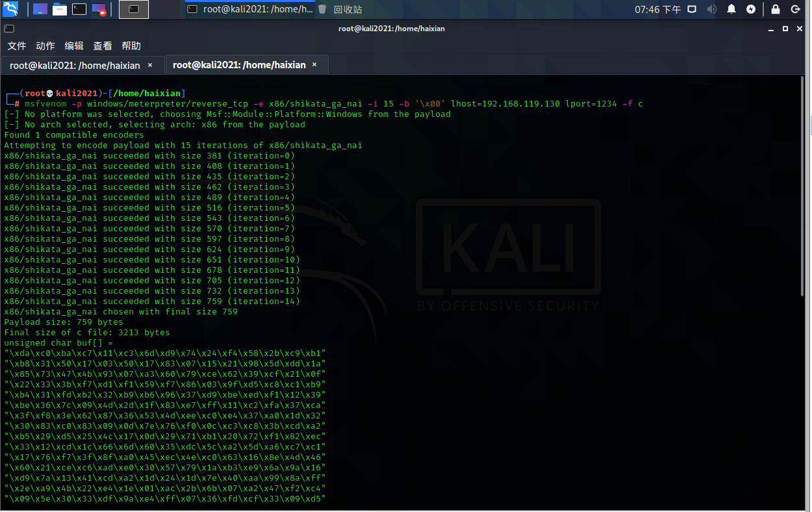Switch to root@kali2021 taskbar window
Screen dimensions: 812x512
(x=249, y=9)
